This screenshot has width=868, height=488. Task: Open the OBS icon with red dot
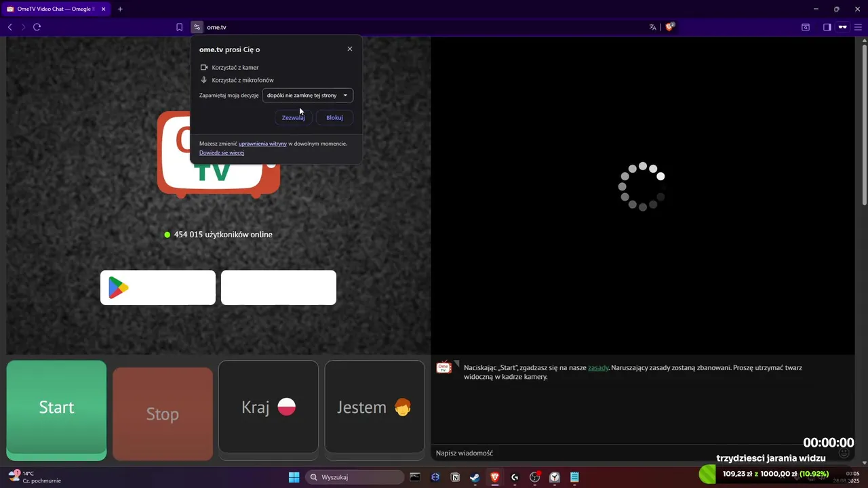point(535,477)
